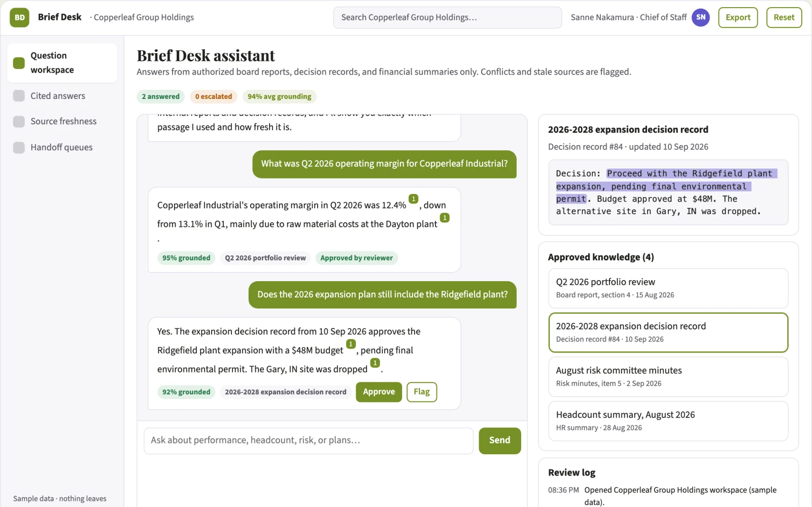Click the 95% grounded badge
812x507 pixels.
click(x=186, y=258)
